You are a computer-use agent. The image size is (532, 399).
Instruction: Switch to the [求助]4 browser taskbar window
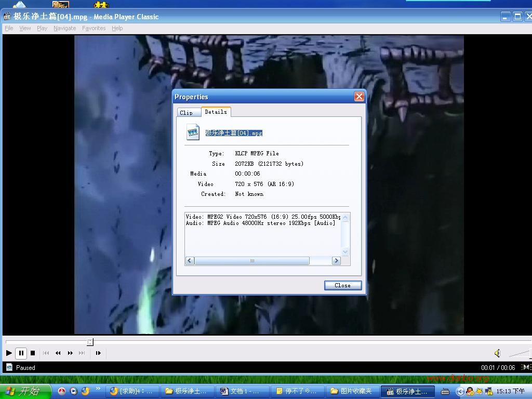coord(132,391)
